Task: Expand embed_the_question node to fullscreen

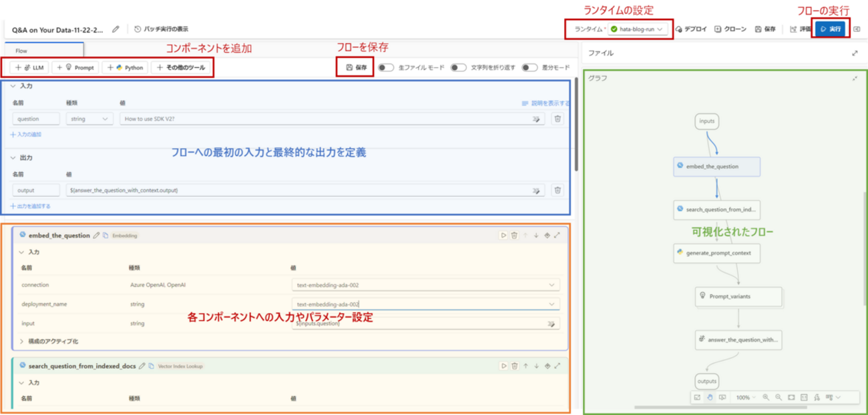Action: [x=556, y=235]
